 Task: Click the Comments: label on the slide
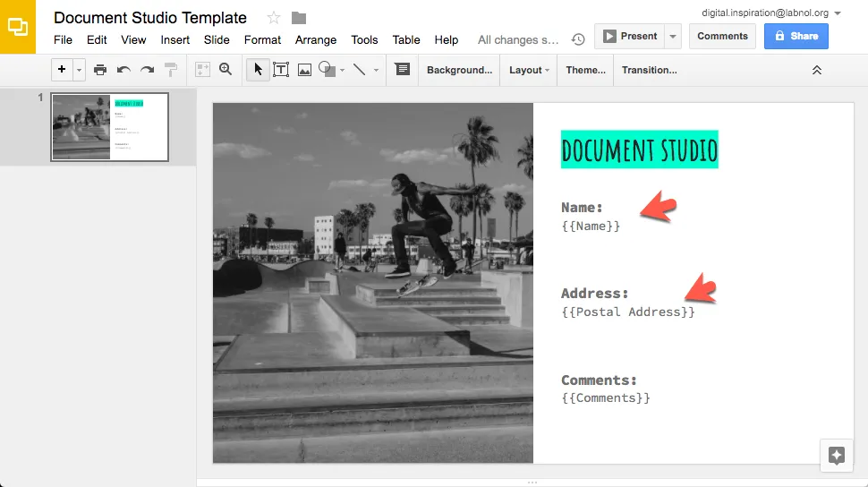pyautogui.click(x=599, y=380)
